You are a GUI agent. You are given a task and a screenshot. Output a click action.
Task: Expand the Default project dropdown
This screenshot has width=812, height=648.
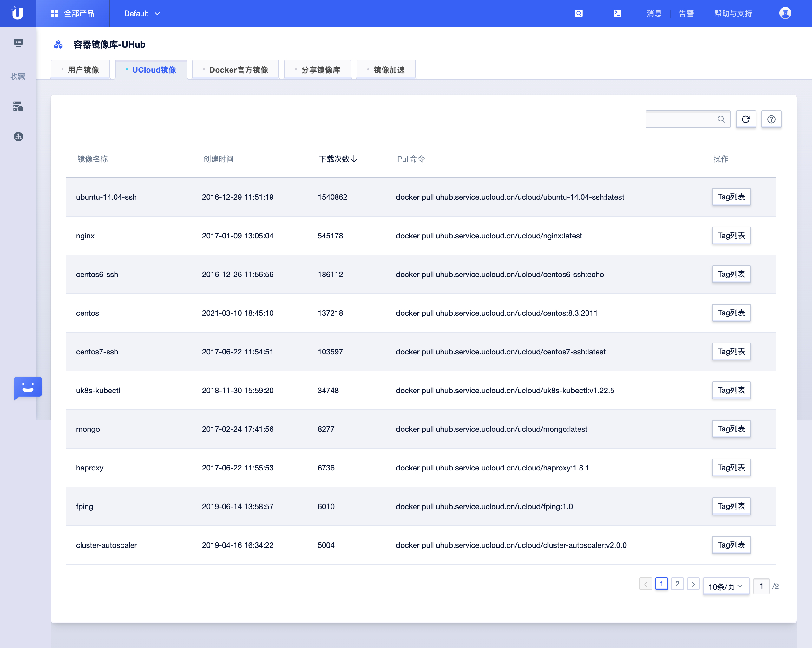pyautogui.click(x=142, y=14)
